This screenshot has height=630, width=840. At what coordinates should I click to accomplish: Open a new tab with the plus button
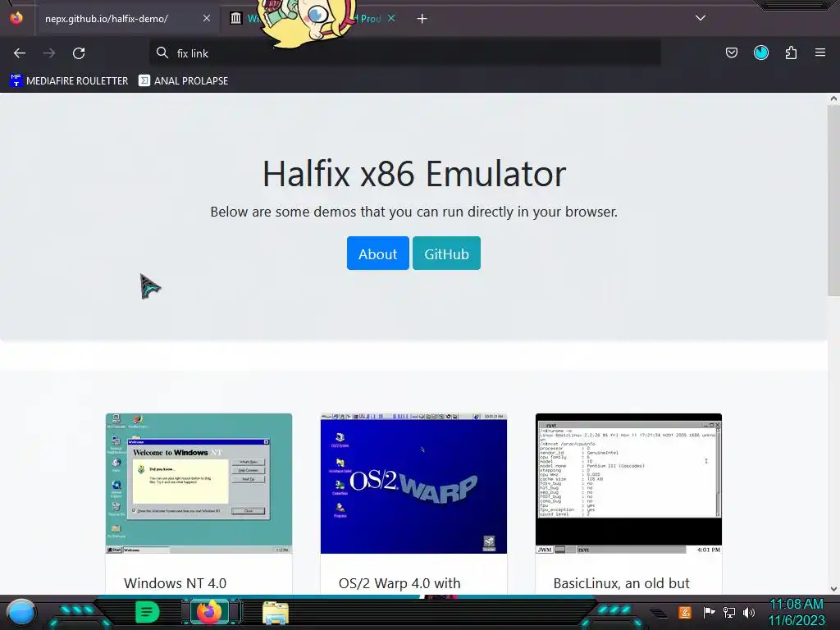[422, 19]
